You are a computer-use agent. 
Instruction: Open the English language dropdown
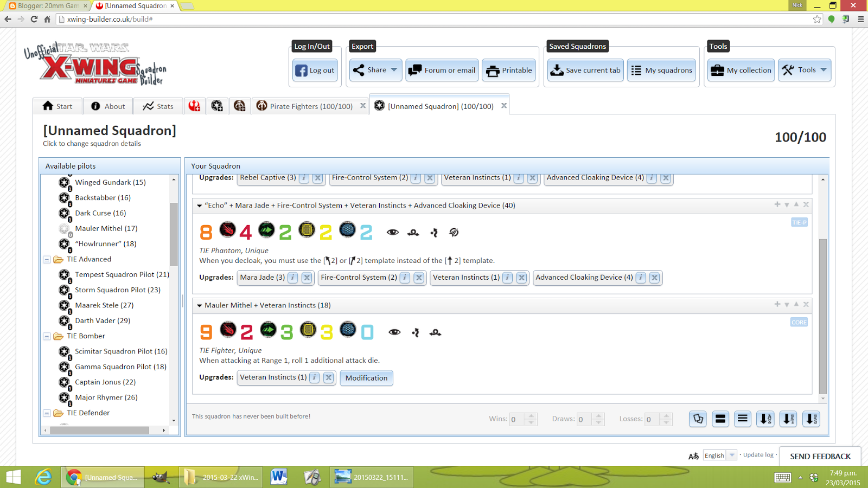coord(720,455)
